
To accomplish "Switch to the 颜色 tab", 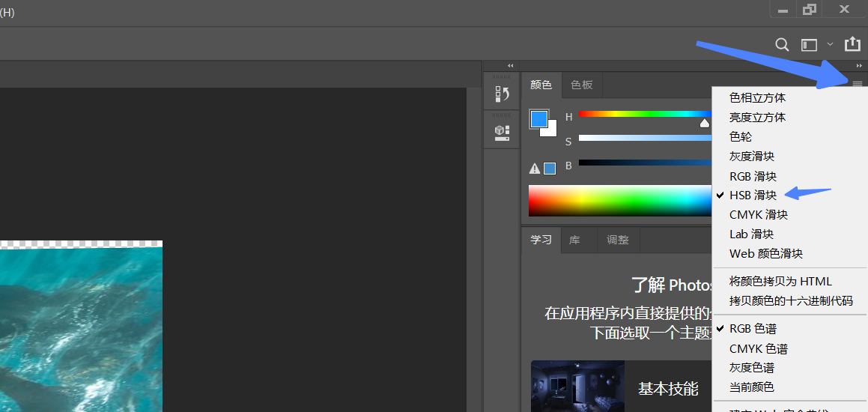I will [x=541, y=85].
